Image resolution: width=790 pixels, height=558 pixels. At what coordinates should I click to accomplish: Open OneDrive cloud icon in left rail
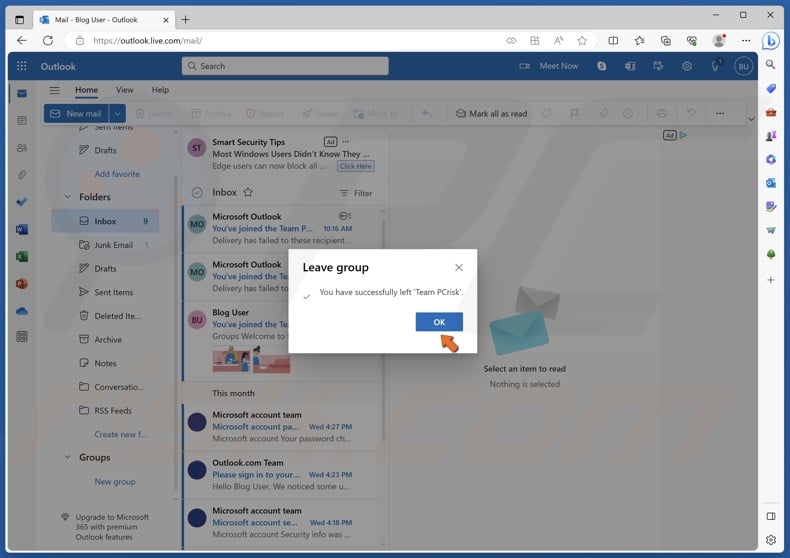[22, 311]
